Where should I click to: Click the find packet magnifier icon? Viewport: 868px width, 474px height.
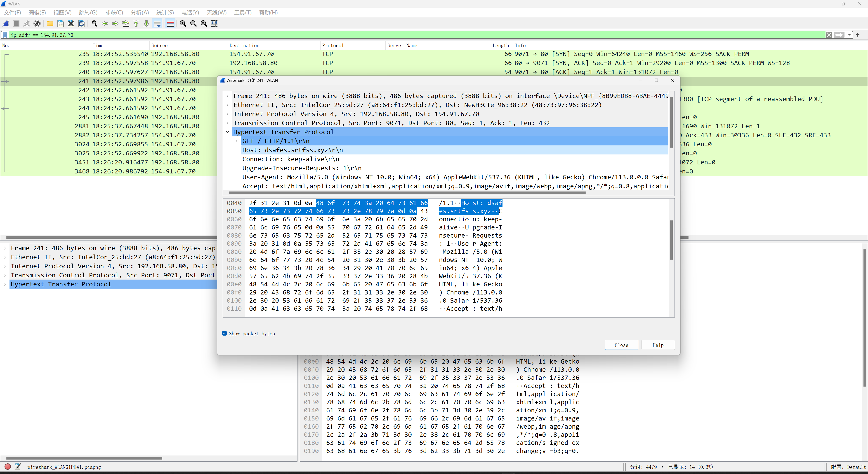pos(94,23)
